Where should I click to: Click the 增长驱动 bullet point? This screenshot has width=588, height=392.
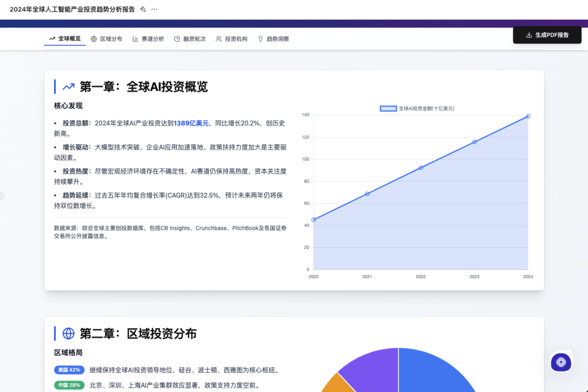point(170,152)
